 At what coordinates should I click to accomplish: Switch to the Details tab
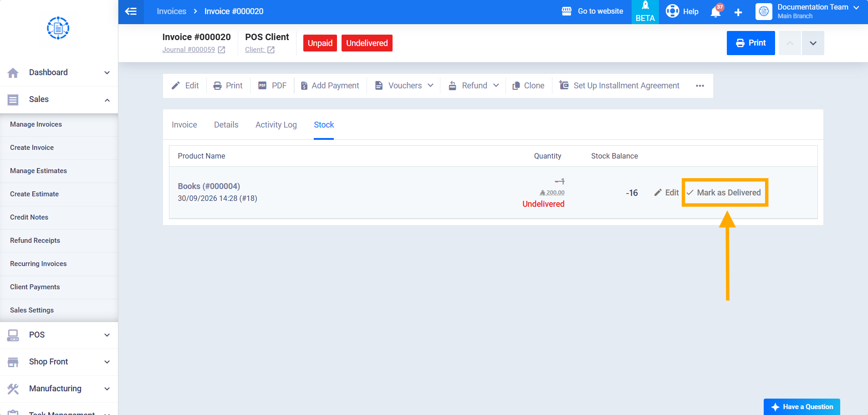[x=226, y=125]
